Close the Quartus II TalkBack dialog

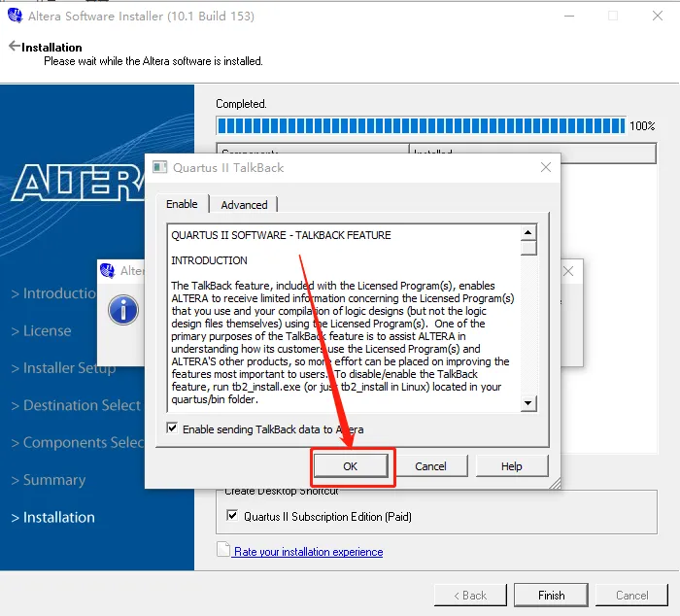(546, 167)
